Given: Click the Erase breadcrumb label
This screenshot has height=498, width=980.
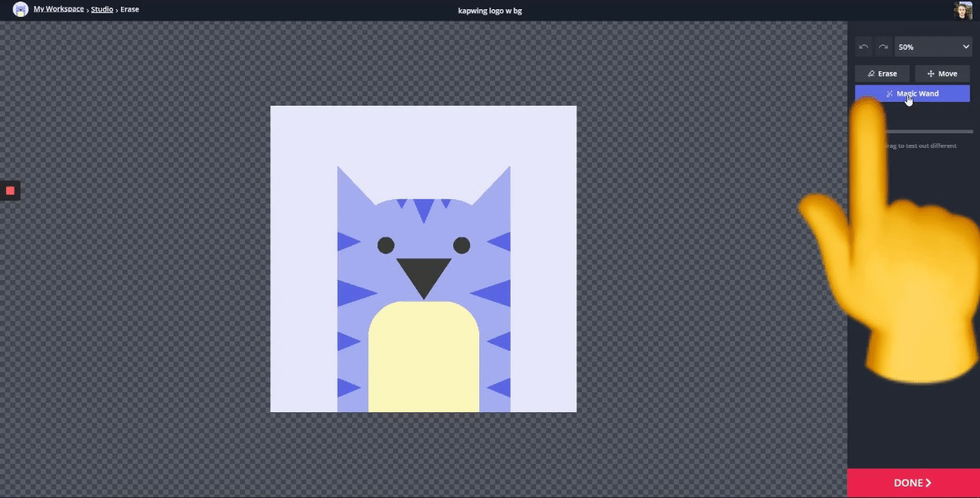Looking at the screenshot, I should tap(129, 9).
